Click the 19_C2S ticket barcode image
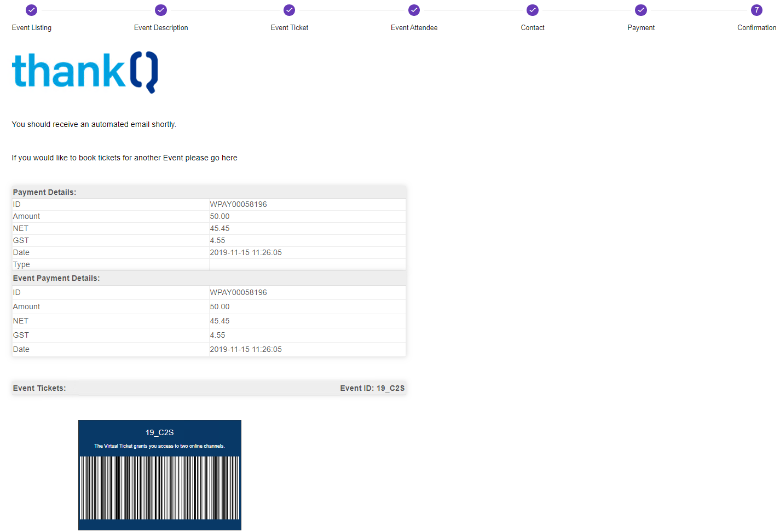 (x=160, y=488)
